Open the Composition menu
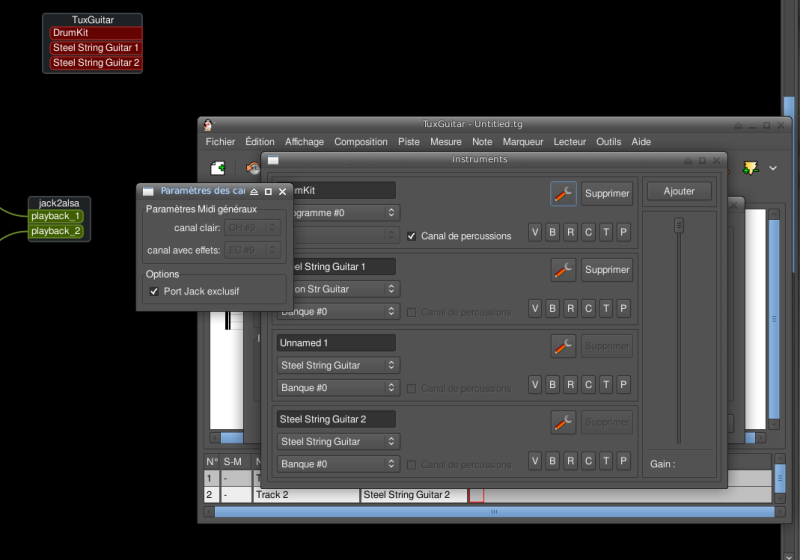The width and height of the screenshot is (800, 560). [361, 142]
